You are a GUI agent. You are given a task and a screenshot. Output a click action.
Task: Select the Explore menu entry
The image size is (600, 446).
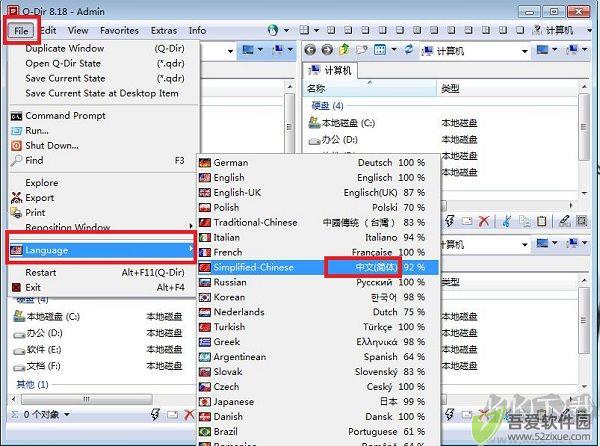point(104,183)
